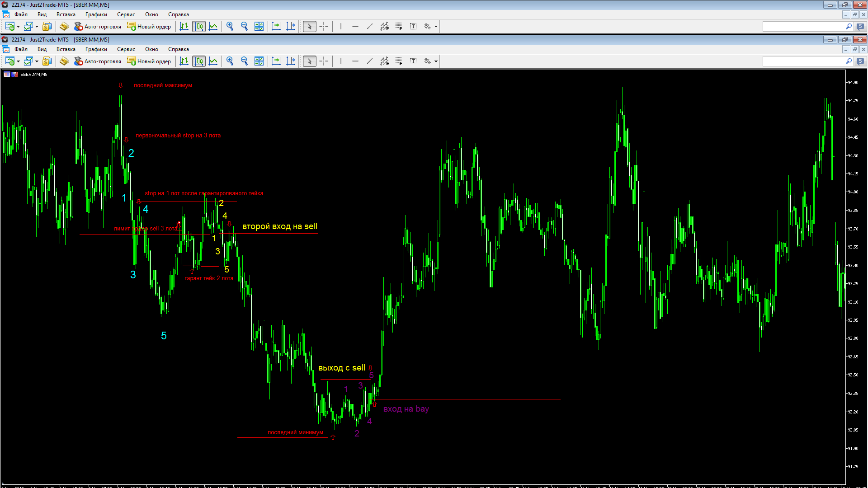868x488 pixels.
Task: Open Market Watch symbols icon, front window
Action: pos(47,61)
